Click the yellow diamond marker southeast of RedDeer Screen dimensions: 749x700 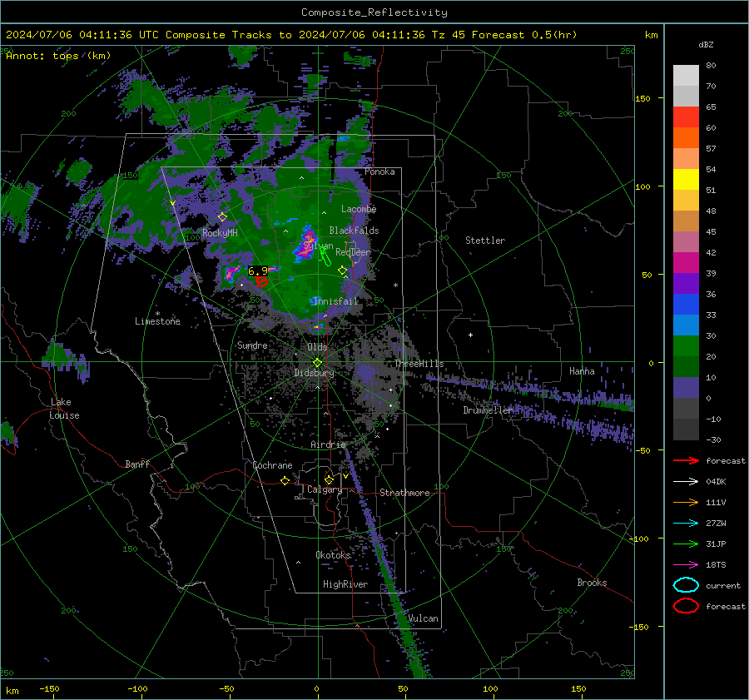[x=342, y=271]
